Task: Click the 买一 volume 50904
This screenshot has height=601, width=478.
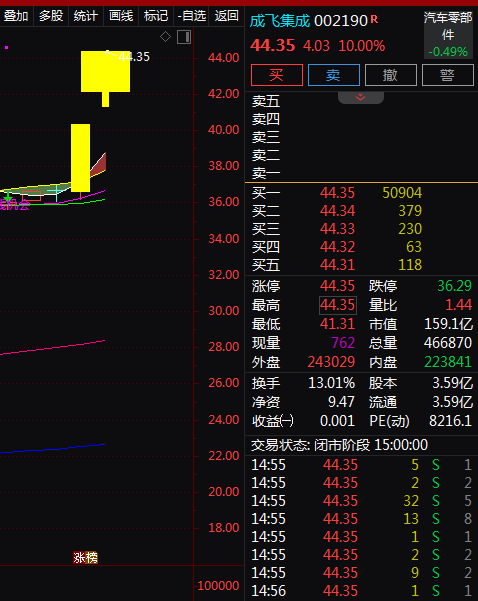Action: pos(402,193)
